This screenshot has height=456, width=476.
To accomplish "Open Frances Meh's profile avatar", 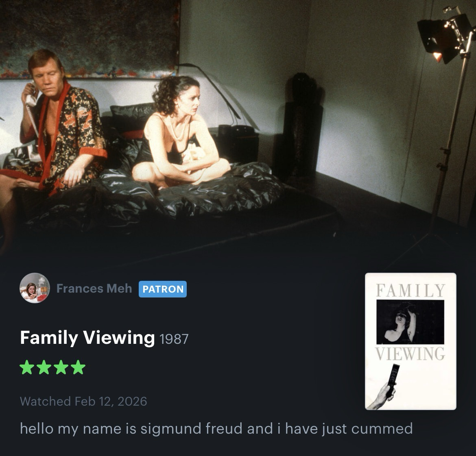I will 35,288.
